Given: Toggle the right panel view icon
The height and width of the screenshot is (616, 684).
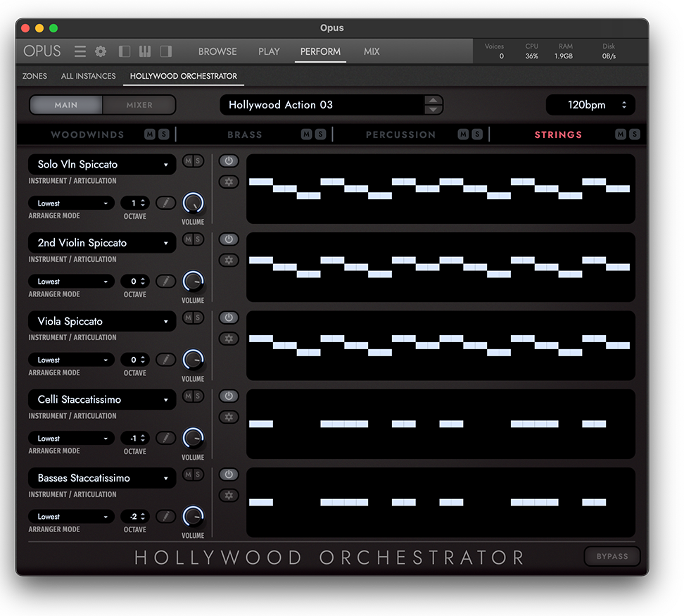Looking at the screenshot, I should pos(166,51).
